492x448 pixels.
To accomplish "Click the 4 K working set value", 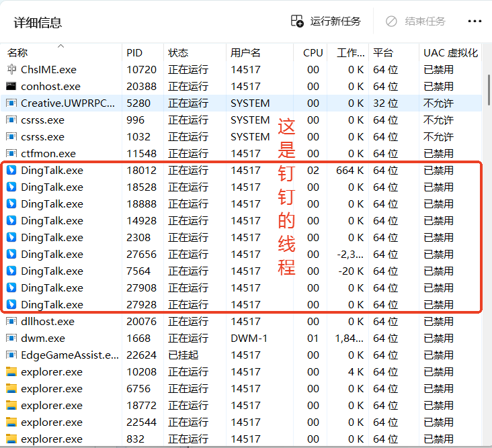I will pos(356,372).
